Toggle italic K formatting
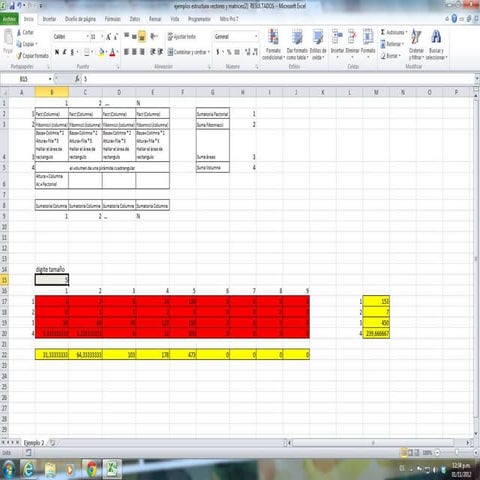This screenshot has height=480, width=480. point(64,52)
